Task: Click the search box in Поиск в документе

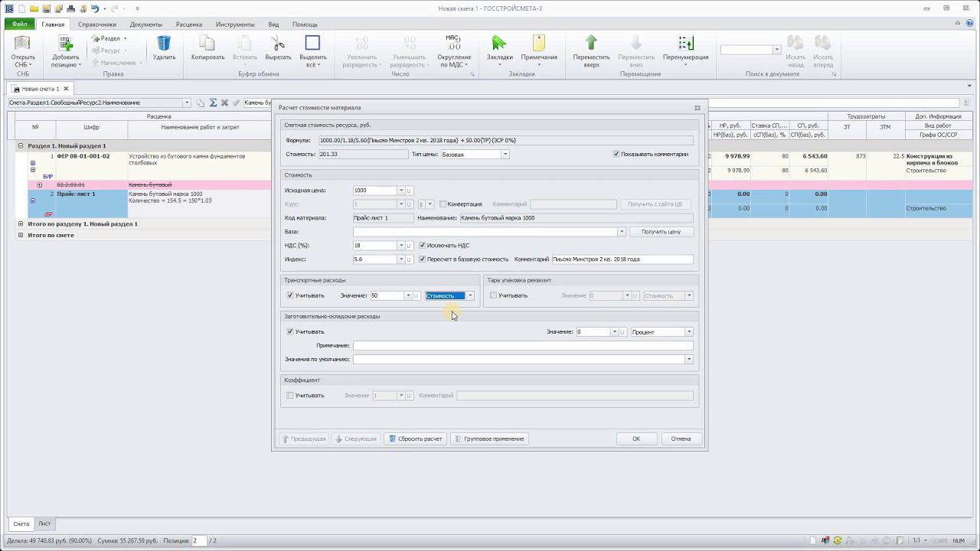Action: [x=746, y=50]
